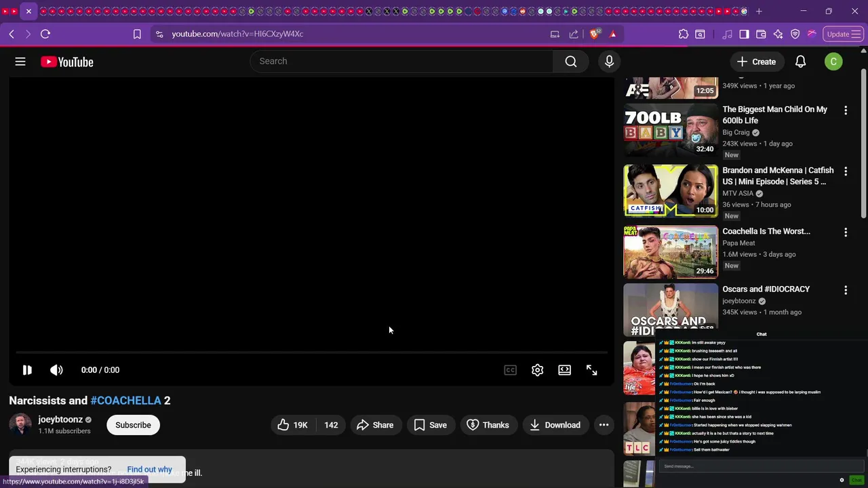Open the chat overlay settings gear

tap(842, 480)
